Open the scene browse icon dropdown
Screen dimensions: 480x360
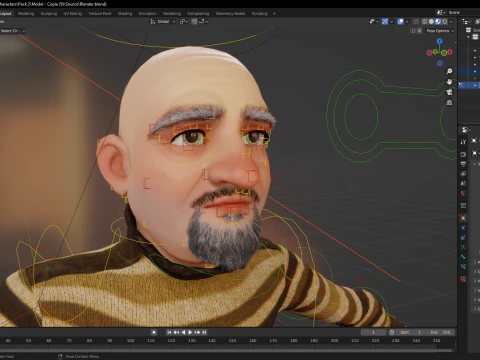(x=441, y=13)
